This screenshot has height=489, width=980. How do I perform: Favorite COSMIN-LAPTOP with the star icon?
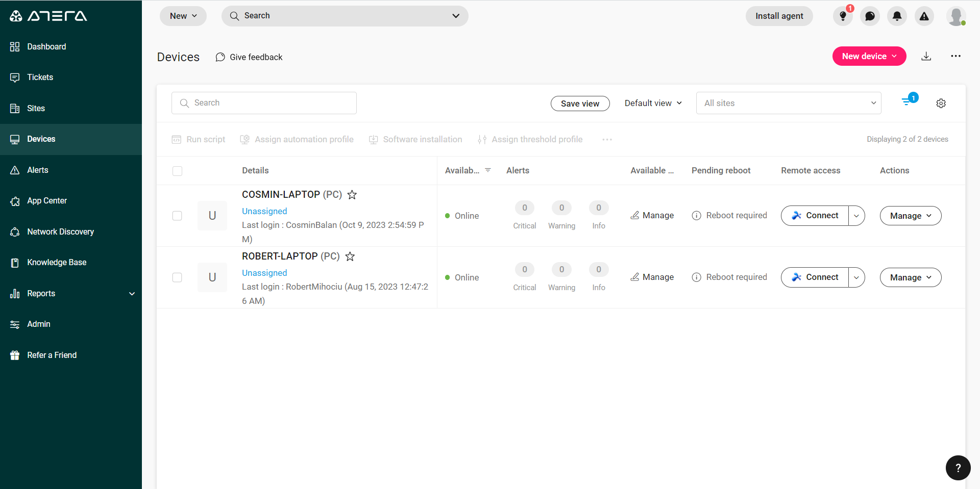(x=352, y=195)
